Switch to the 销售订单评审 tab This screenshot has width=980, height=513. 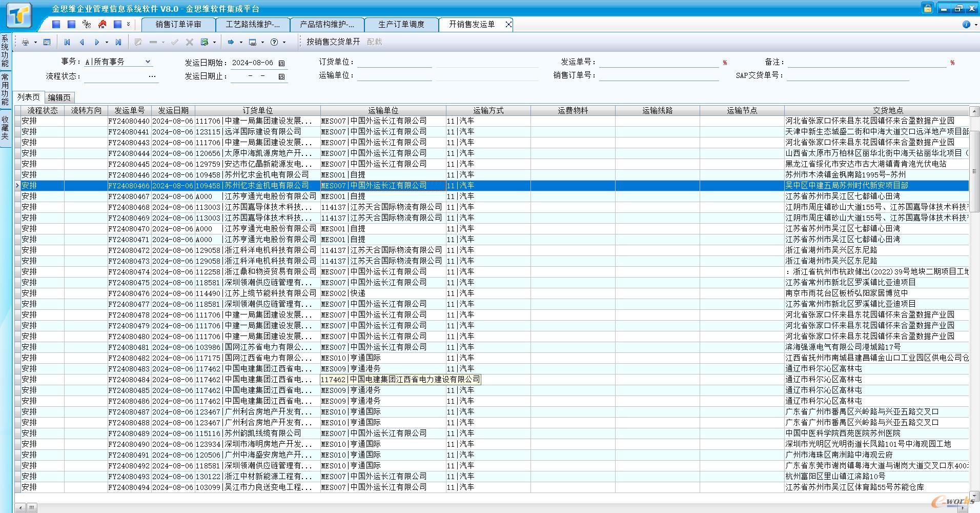(x=178, y=24)
